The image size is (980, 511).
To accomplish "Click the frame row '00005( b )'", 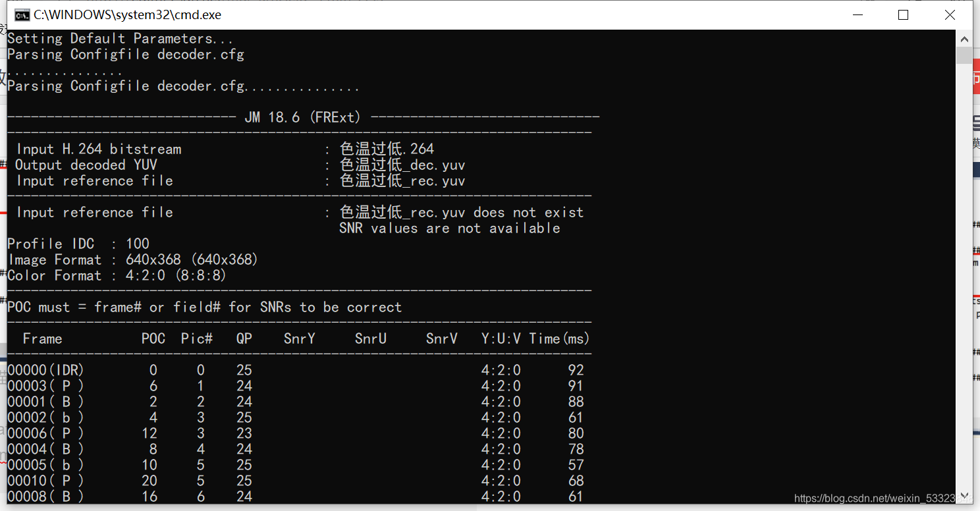I will 296,465.
